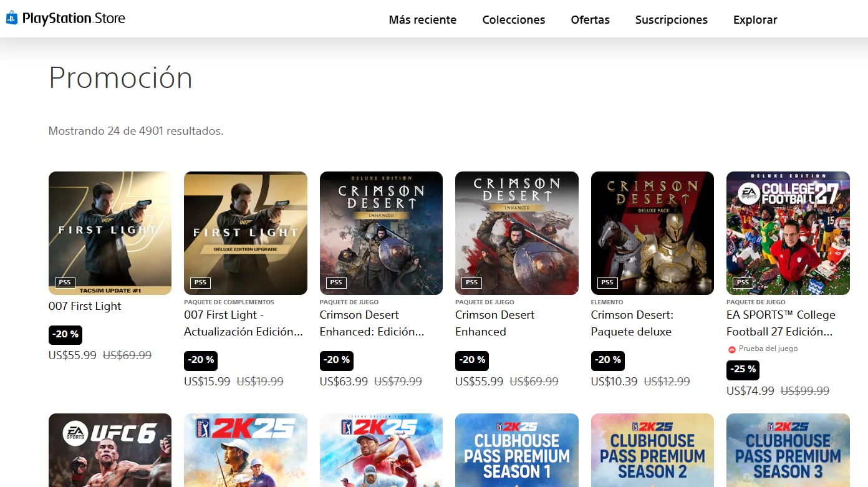
Task: Click the struck-through US$99.99 price
Action: click(805, 391)
